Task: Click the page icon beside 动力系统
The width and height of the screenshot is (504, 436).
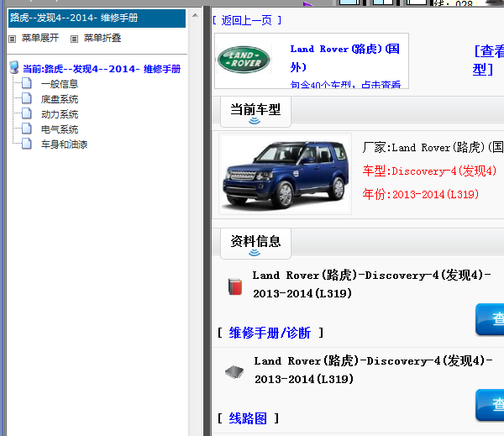Action: [x=27, y=113]
